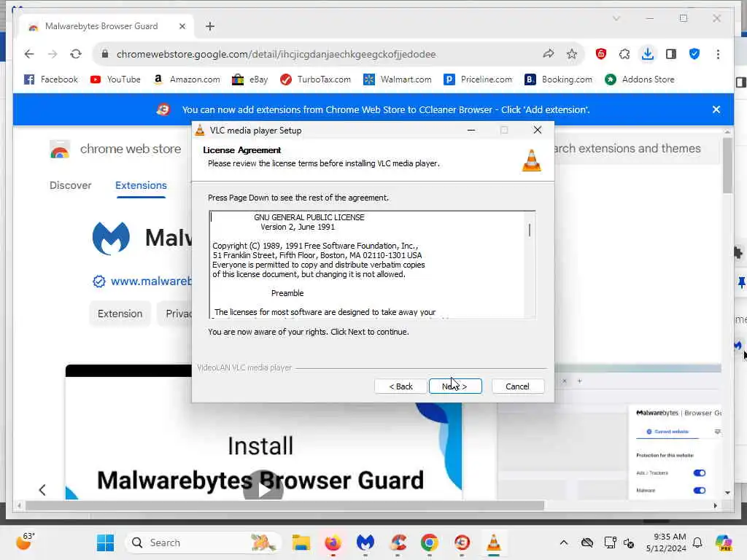
Task: Click inside the GNU license text box
Action: (x=369, y=264)
